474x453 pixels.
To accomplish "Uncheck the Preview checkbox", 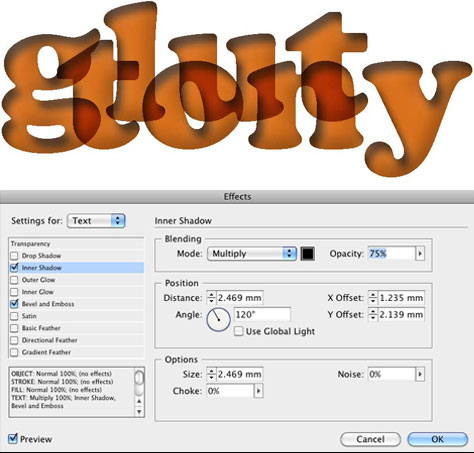I will (13, 438).
